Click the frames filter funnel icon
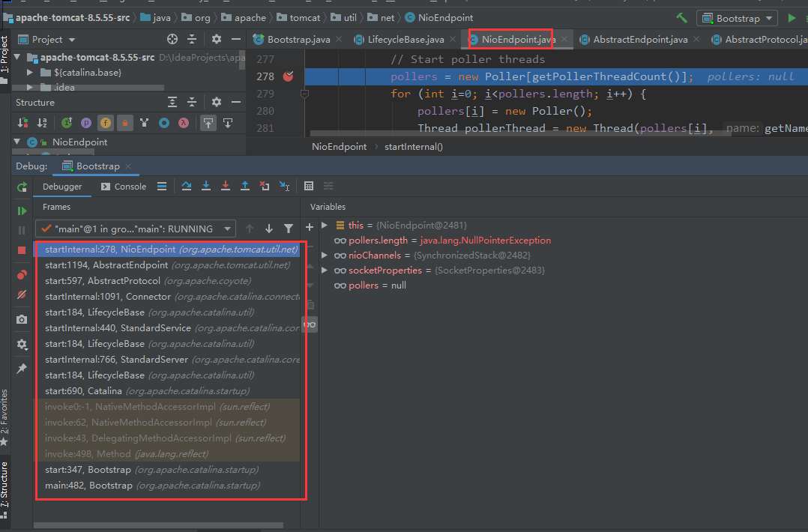Screen dimensions: 808x532 tap(289, 229)
